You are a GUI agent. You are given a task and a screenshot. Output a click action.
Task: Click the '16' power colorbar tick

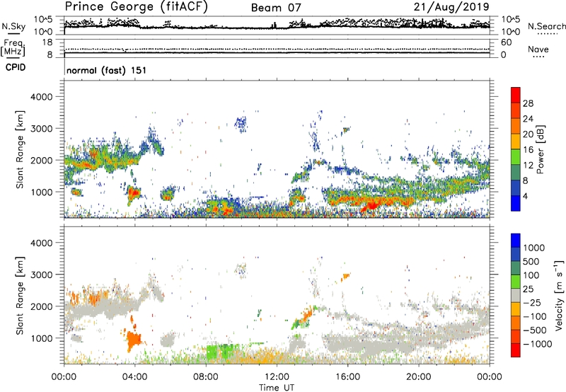click(x=528, y=150)
